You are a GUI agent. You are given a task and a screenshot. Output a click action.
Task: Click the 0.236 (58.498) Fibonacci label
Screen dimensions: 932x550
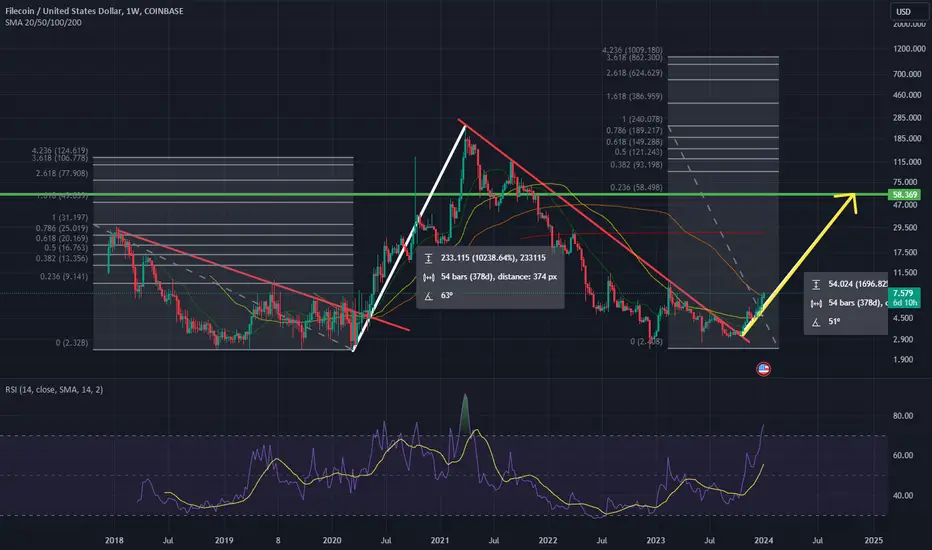click(x=636, y=187)
